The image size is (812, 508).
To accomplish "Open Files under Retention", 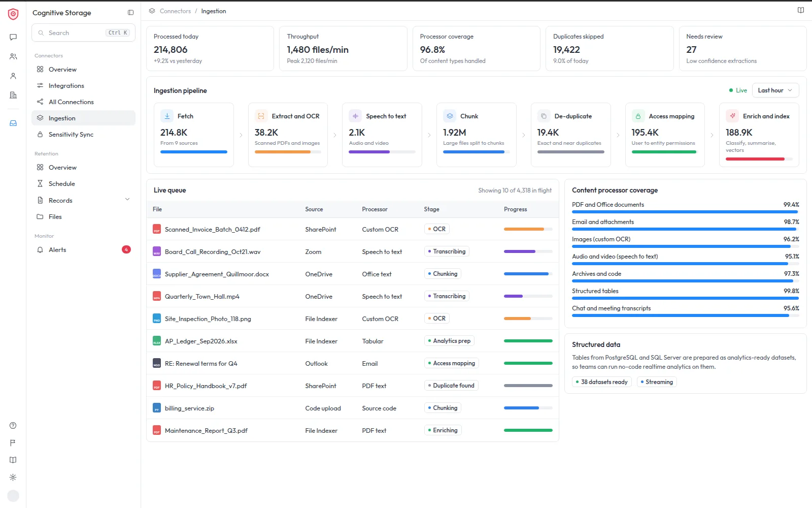I will [83, 216].
